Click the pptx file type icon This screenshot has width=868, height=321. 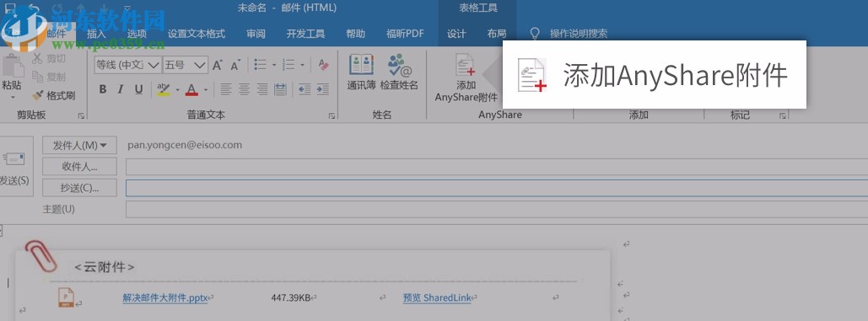(x=66, y=297)
